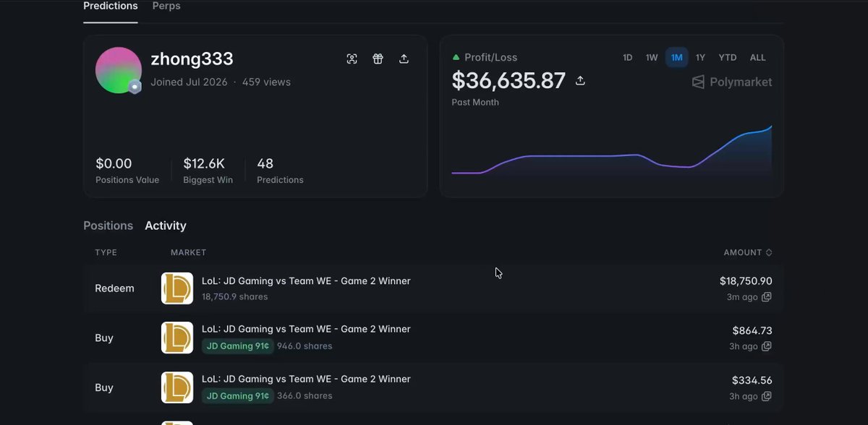Viewport: 868px width, 425px height.
Task: Click the 18,750.9 shares text
Action: click(234, 297)
